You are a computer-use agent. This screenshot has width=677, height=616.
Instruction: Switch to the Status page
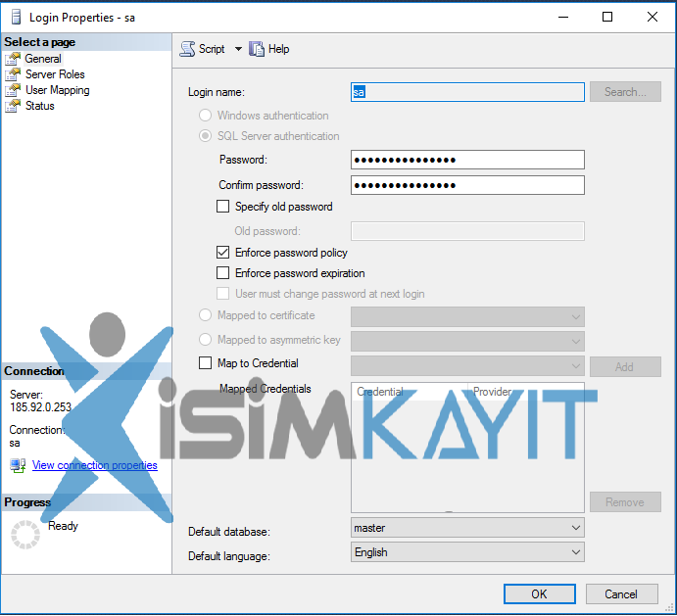40,106
